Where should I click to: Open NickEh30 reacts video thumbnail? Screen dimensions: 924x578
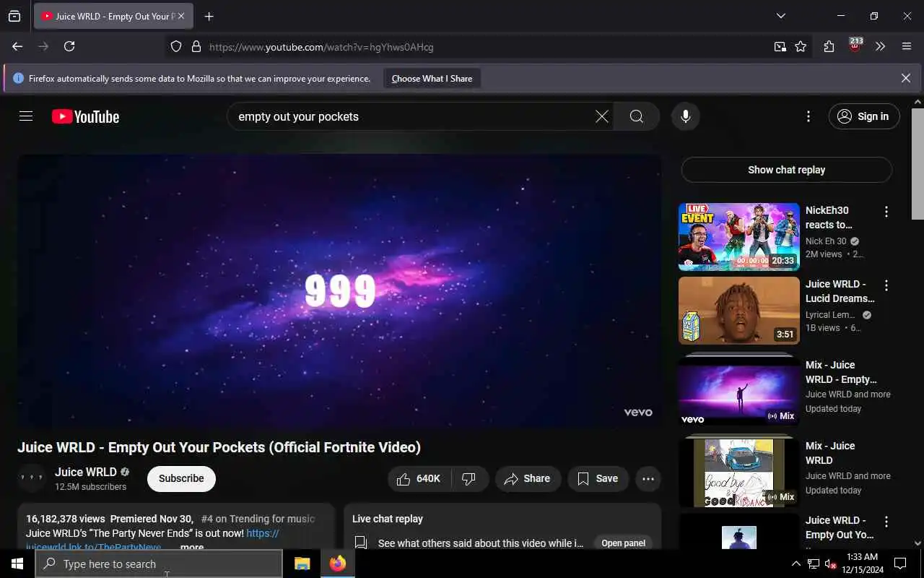[738, 237]
